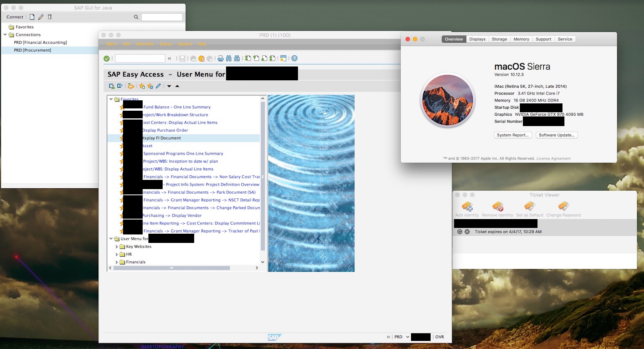644x349 pixels.
Task: Click Set as Default in Ticket Viewer
Action: (x=530, y=209)
